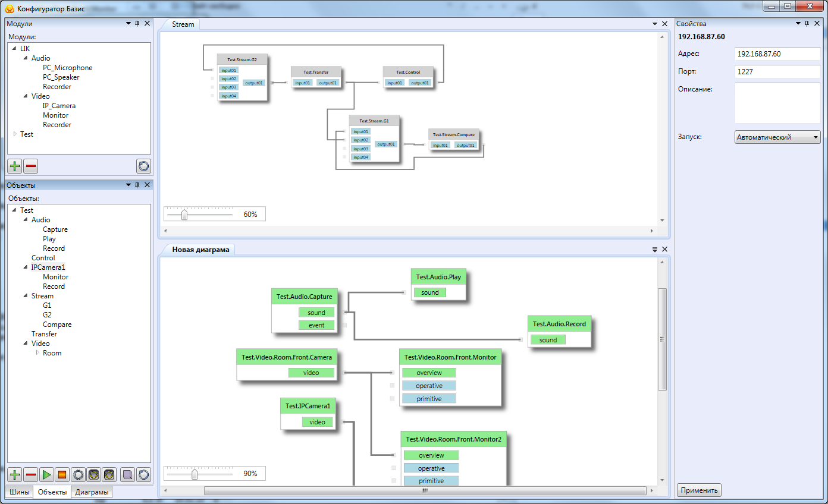Image resolution: width=828 pixels, height=504 pixels.
Task: Click the red minus button in Модули panel
Action: pos(31,166)
